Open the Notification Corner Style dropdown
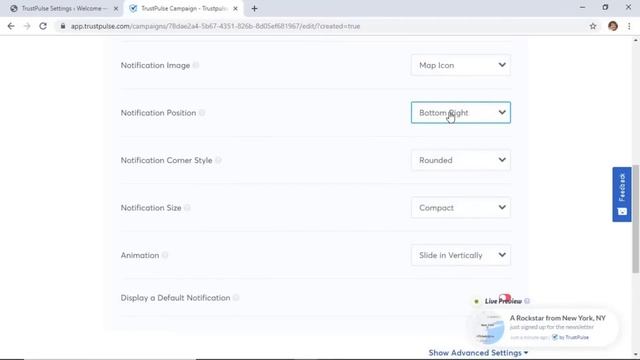The height and width of the screenshot is (360, 640). 460,160
